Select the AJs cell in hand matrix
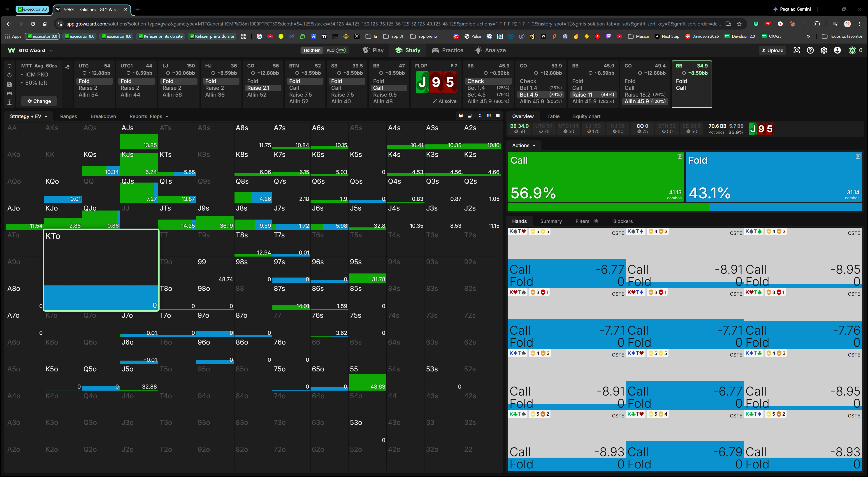The height and width of the screenshot is (477, 868). pos(139,136)
